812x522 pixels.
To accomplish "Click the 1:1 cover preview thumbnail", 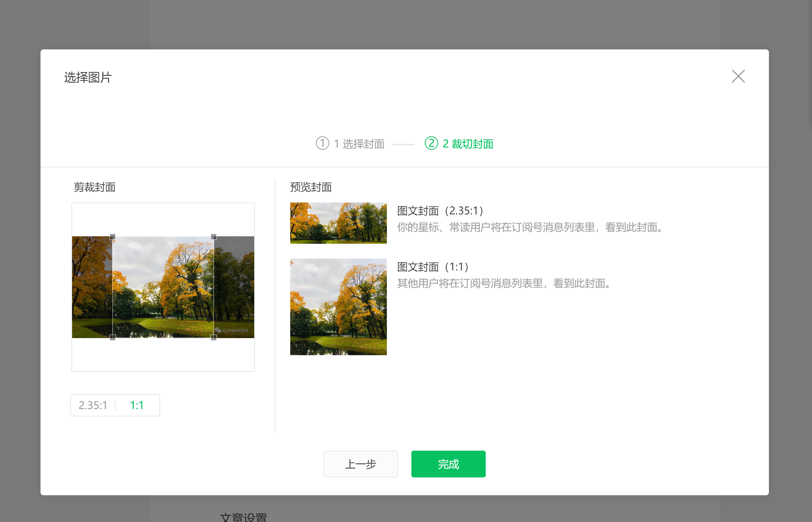I will coord(338,307).
